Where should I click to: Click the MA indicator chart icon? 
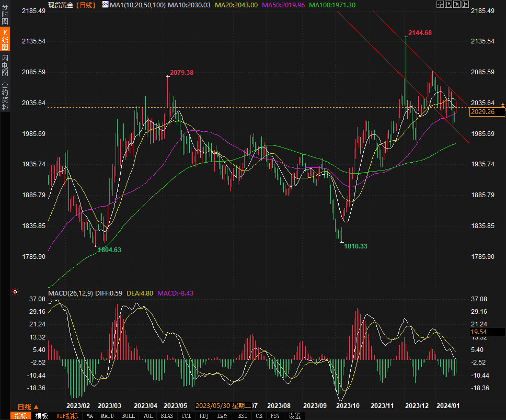point(106,4)
